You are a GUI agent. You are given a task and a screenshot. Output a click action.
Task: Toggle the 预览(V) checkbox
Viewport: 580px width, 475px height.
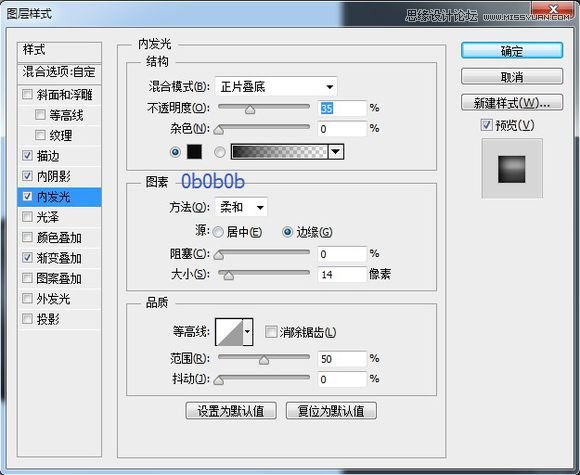[487, 125]
